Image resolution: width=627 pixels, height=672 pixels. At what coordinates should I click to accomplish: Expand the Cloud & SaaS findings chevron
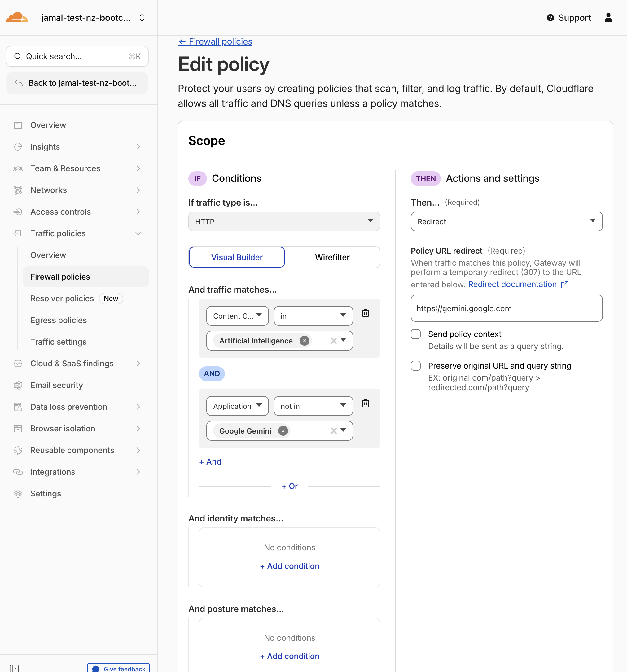click(138, 363)
